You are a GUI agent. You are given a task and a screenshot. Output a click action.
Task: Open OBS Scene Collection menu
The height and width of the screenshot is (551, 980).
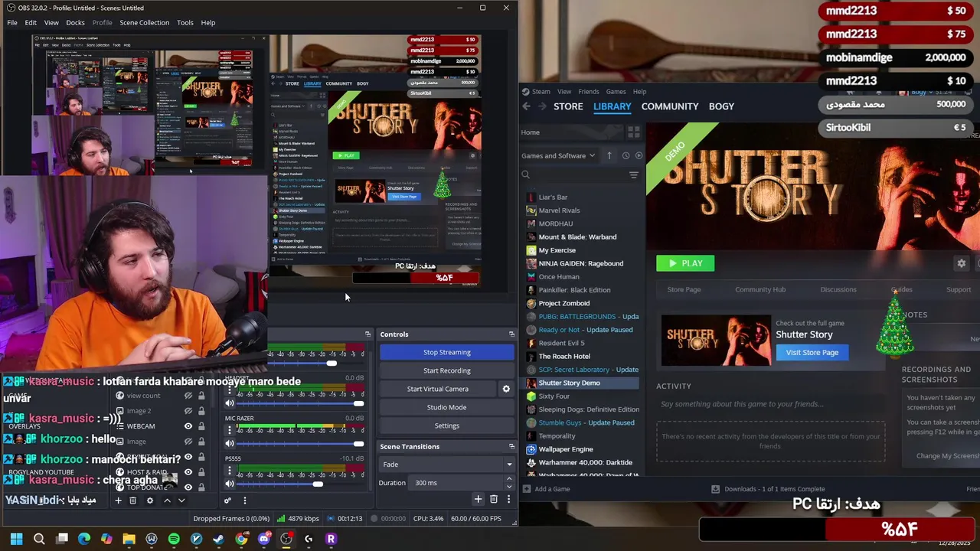click(144, 22)
